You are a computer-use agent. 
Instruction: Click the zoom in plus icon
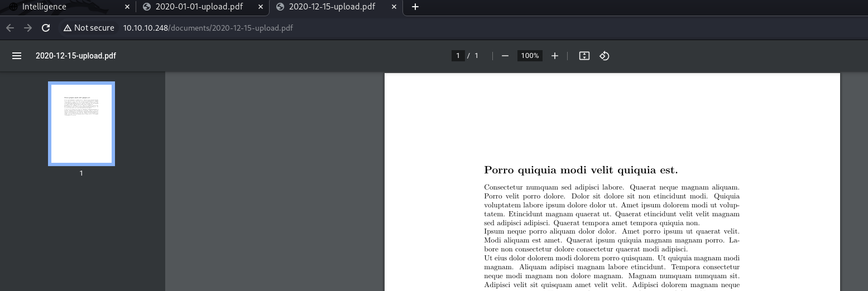[x=554, y=56]
